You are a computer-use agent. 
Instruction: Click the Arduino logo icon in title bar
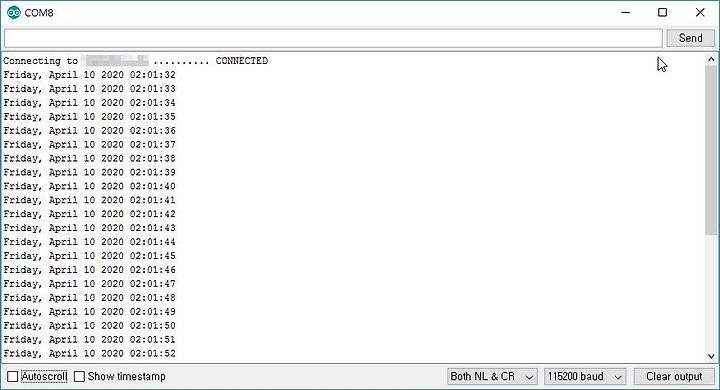tap(14, 12)
